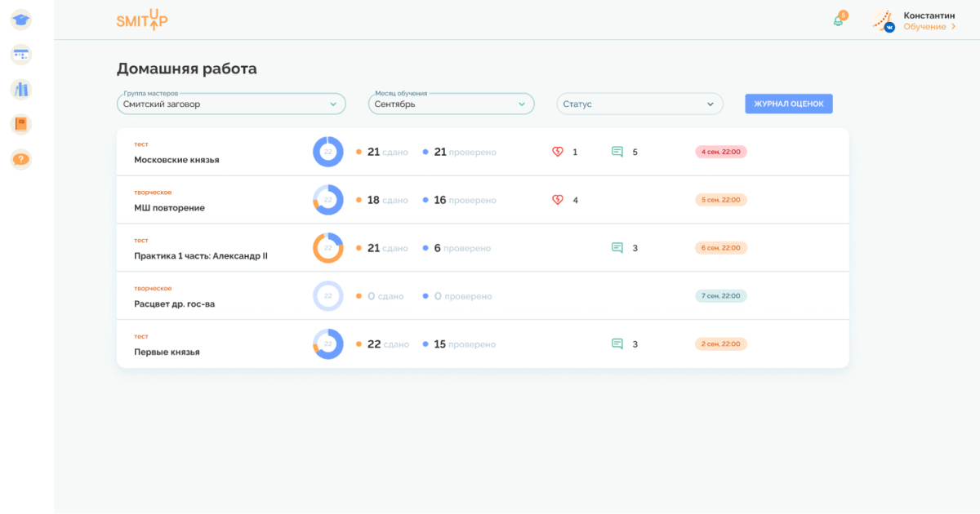The image size is (980, 514).
Task: Click the 4 сен. 22:00 deadline badge
Action: click(720, 152)
